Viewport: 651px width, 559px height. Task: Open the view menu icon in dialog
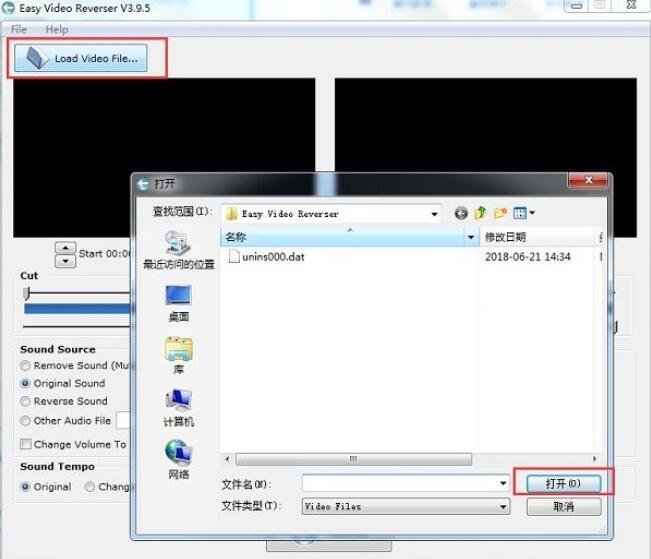pyautogui.click(x=524, y=213)
